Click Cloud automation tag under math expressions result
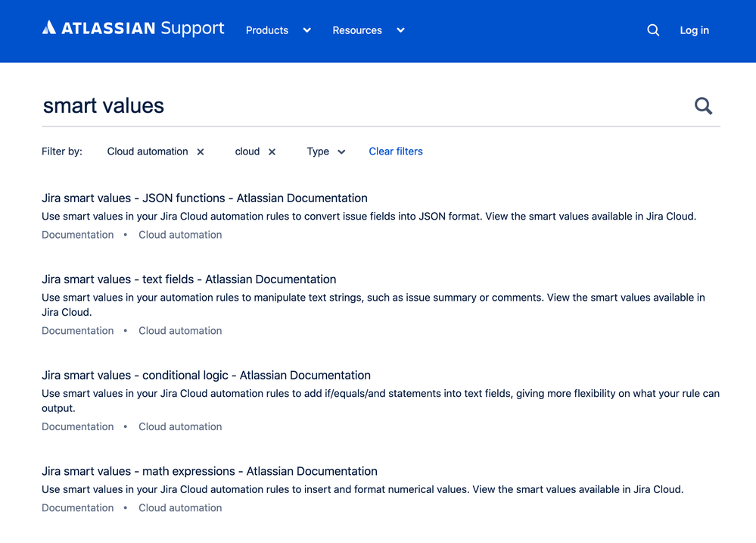This screenshot has height=543, width=756. tap(180, 507)
